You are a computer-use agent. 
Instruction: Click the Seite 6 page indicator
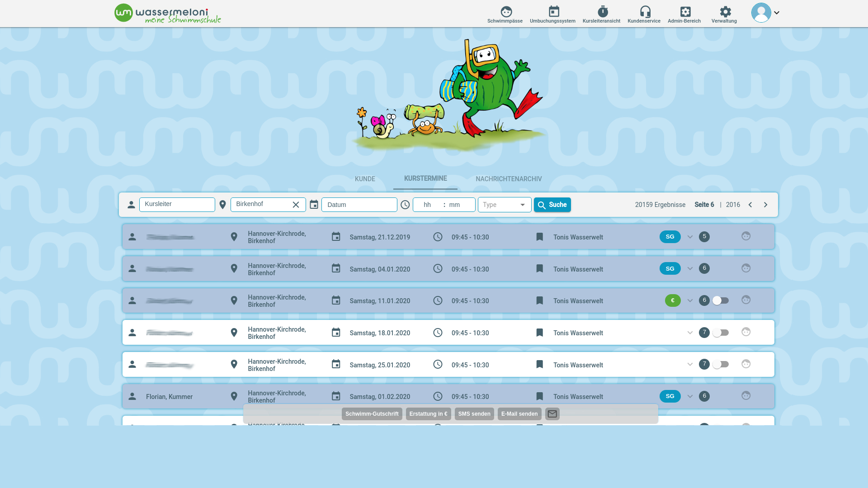[x=704, y=205]
